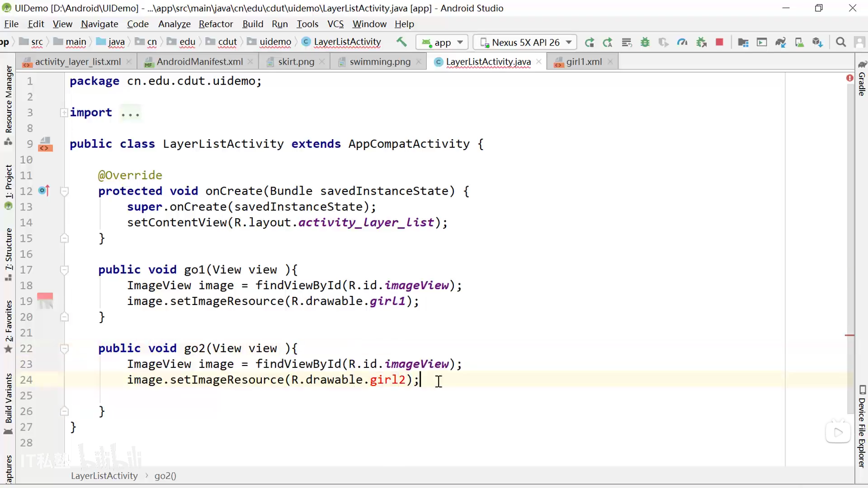The width and height of the screenshot is (868, 488).
Task: Open the Nexus 5X API 26 device dropdown
Action: (x=525, y=42)
